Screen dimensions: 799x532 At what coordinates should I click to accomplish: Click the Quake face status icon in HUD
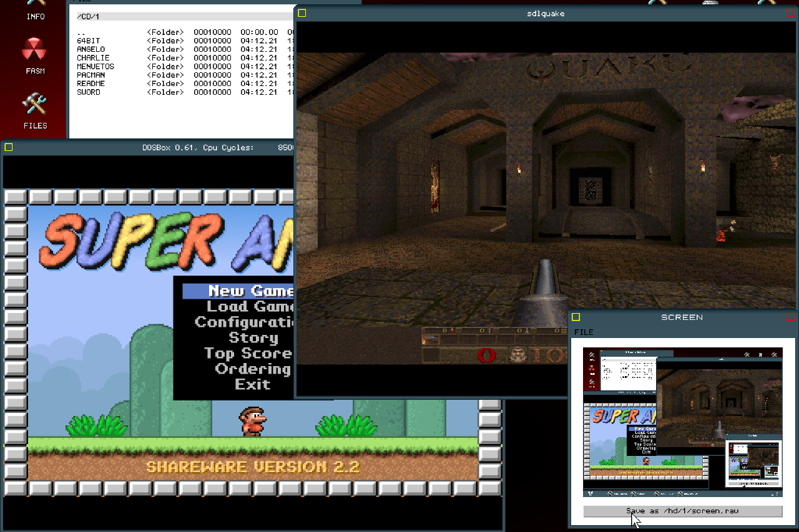[x=517, y=355]
